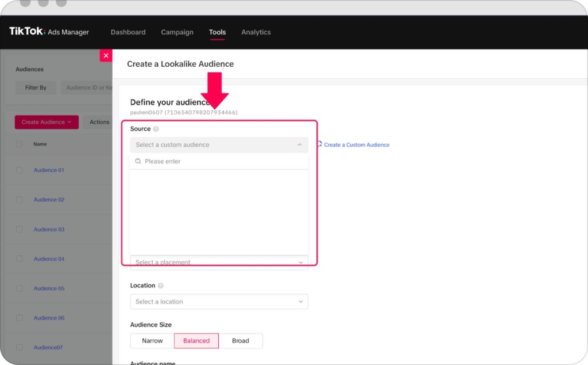Click the Actions button

pyautogui.click(x=98, y=122)
